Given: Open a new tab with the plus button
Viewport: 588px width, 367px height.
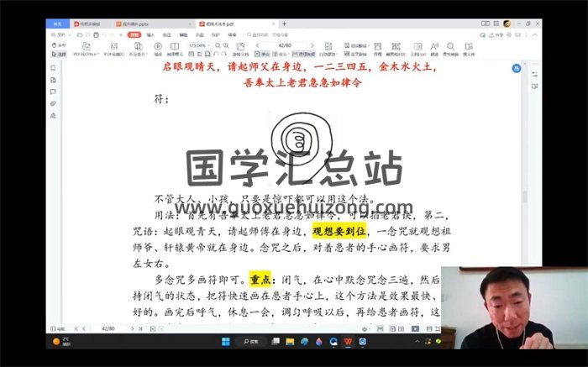Looking at the screenshot, I should tap(284, 24).
